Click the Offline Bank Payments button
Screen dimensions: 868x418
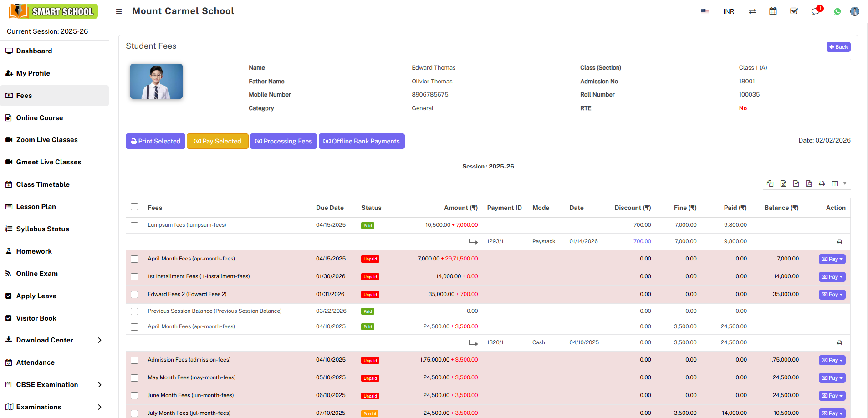(x=362, y=141)
